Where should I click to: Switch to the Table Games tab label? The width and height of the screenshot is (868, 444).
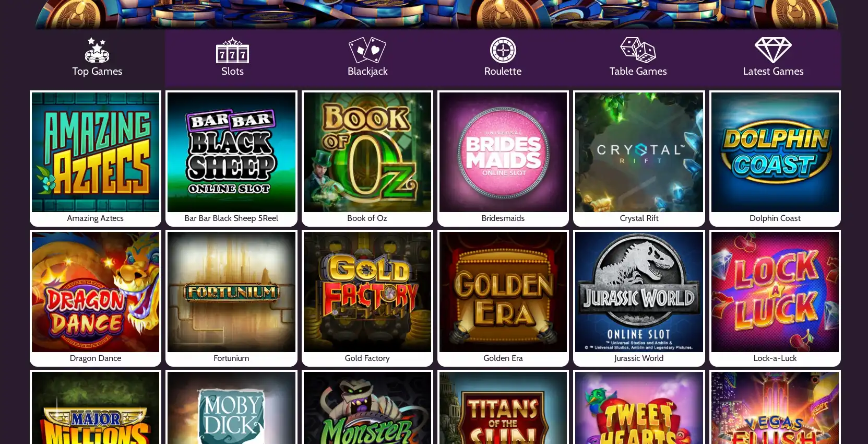pyautogui.click(x=638, y=72)
